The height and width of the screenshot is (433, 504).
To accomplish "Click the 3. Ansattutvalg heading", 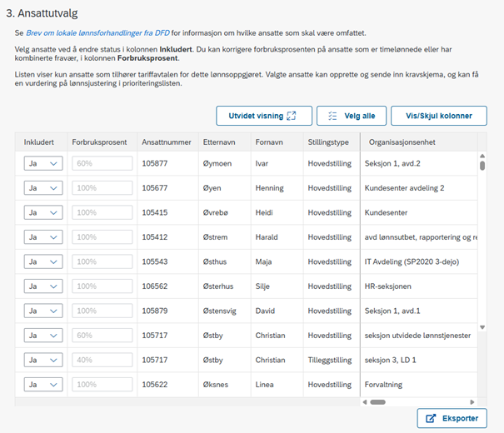I will (x=42, y=13).
